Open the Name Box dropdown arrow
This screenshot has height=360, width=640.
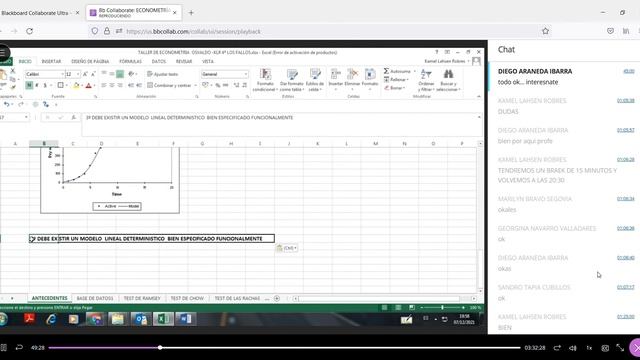click(26, 118)
